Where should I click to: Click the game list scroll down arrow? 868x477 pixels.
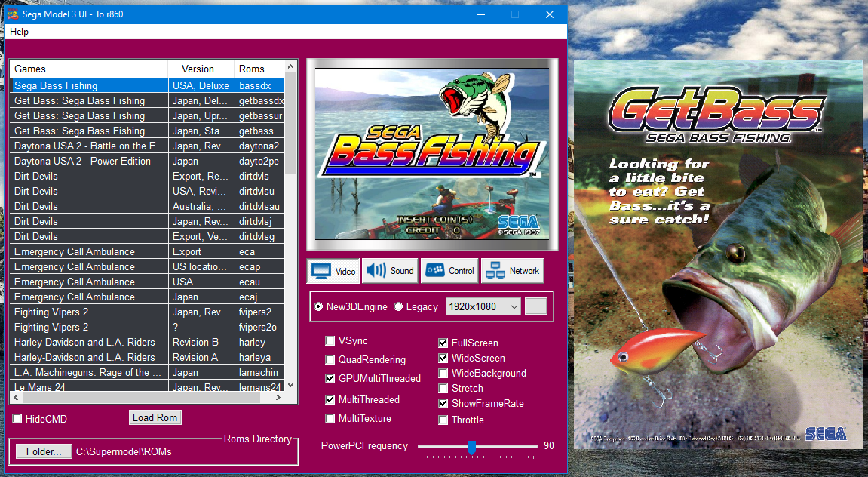(290, 385)
